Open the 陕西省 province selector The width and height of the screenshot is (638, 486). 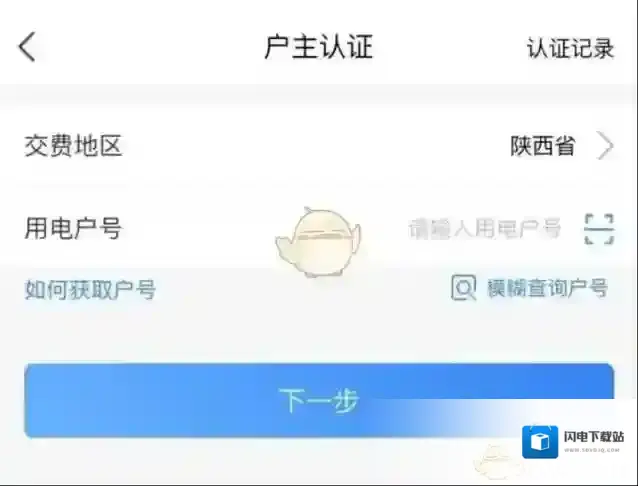tap(543, 146)
